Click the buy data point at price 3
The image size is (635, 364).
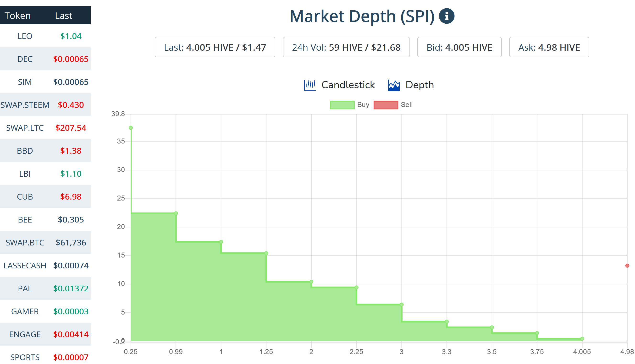(402, 304)
